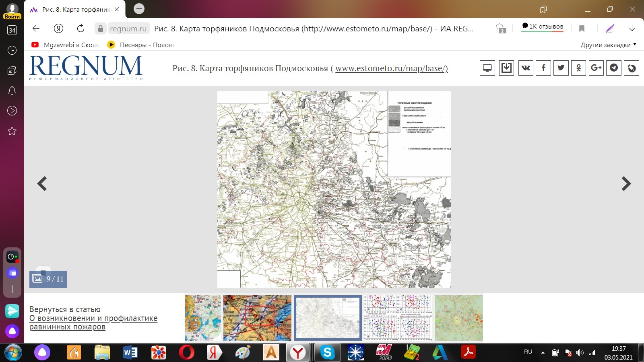
Task: Open fullscreen monitor view icon
Action: coord(487,68)
